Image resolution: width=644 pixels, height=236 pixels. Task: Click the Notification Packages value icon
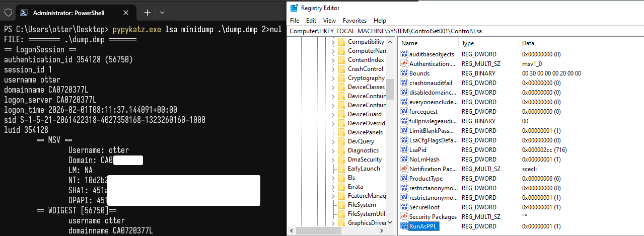pyautogui.click(x=404, y=169)
